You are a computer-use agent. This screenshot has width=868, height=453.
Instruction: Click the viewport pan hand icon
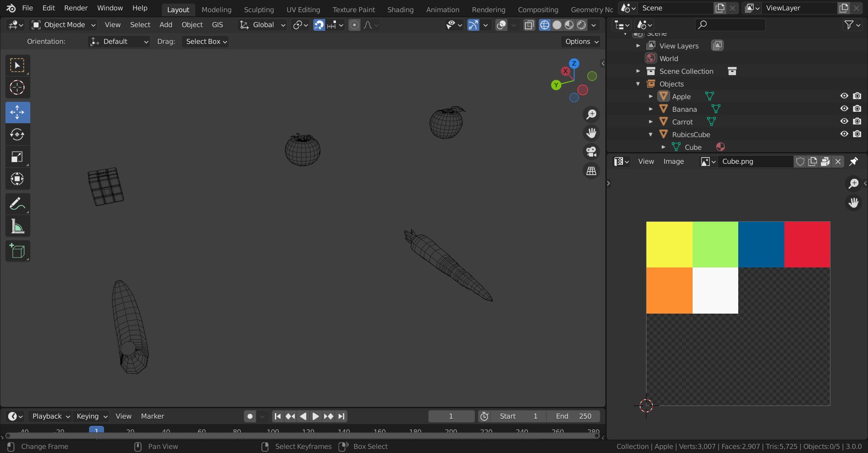coord(591,133)
